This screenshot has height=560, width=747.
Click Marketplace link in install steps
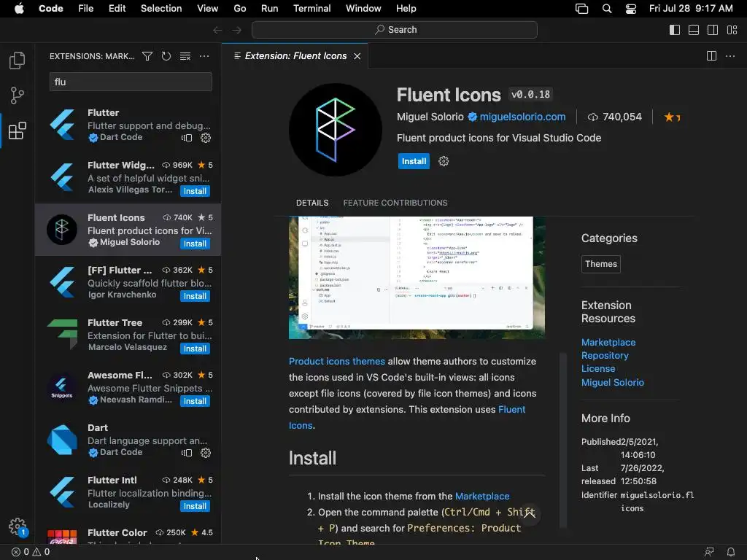(482, 496)
